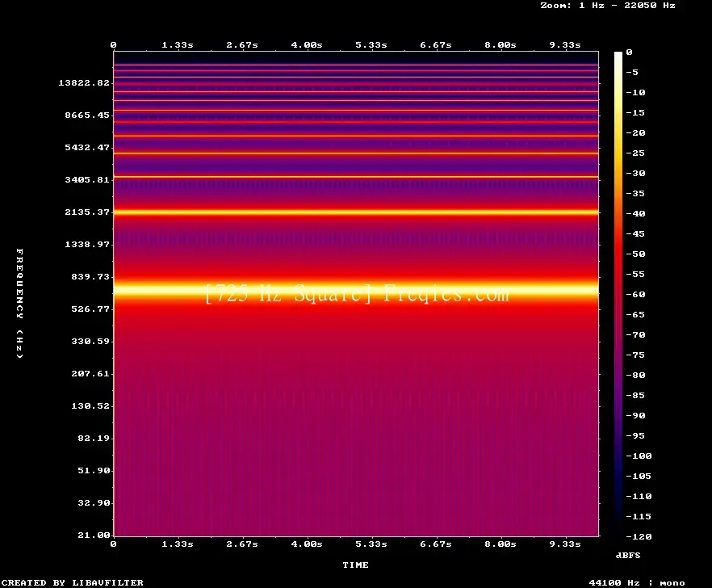
Task: Click the -120 dBFS colorbar label
Action: (x=639, y=536)
